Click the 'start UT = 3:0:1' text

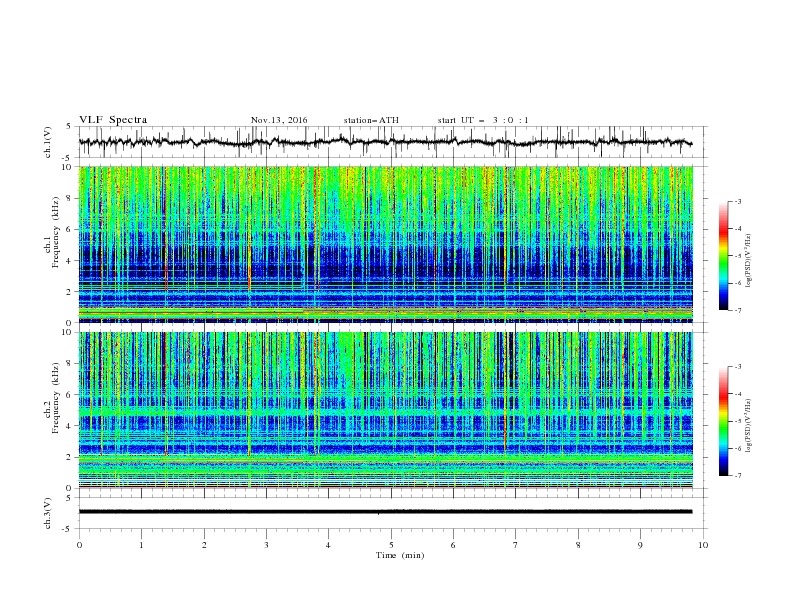[x=483, y=120]
